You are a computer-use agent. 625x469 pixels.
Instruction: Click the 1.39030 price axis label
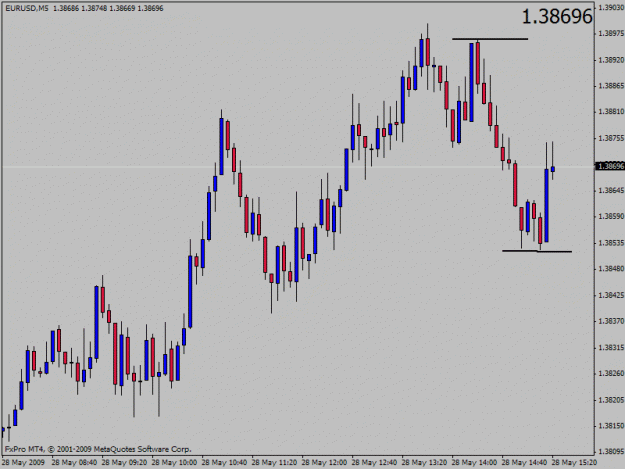pyautogui.click(x=611, y=7)
